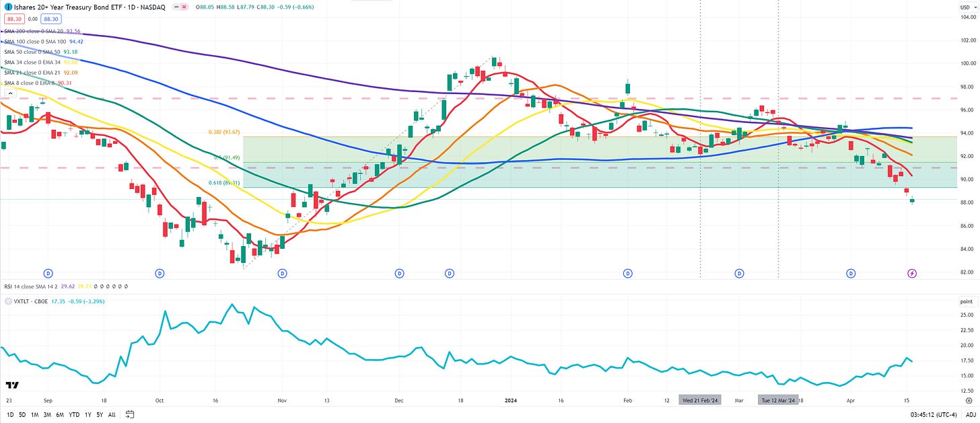Screen dimensions: 980x423
Task: Open the dividend marker under early September
Action: tap(48, 273)
